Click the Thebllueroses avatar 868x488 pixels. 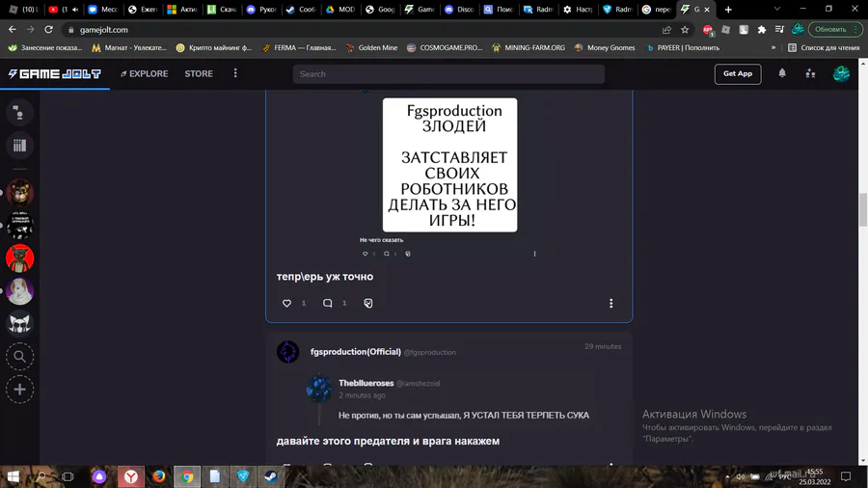click(319, 388)
